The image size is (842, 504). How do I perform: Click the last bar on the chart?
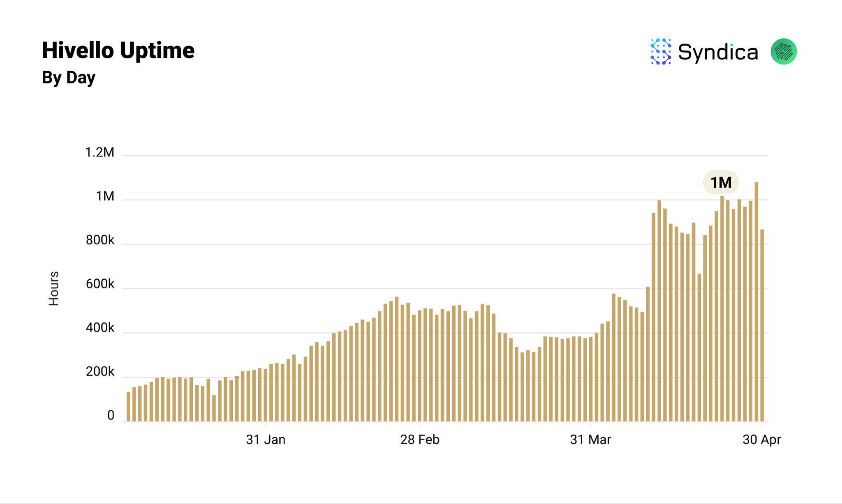tap(762, 325)
